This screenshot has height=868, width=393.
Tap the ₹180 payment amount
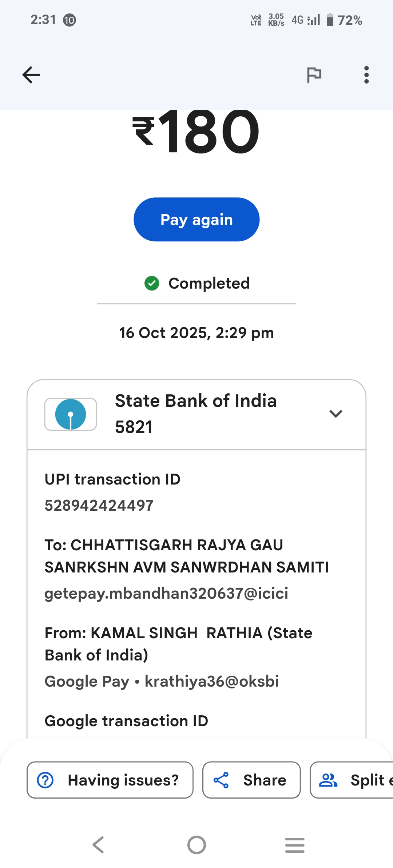click(x=196, y=132)
